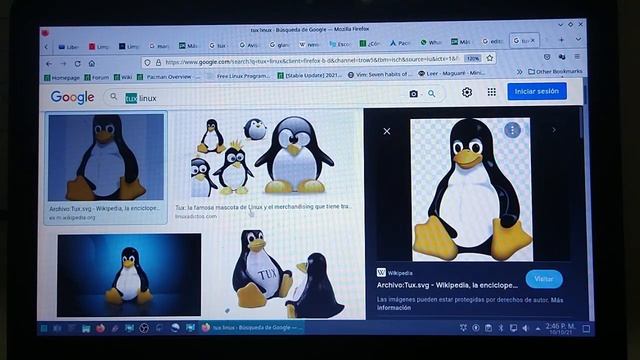This screenshot has width=640, height=360.
Task: Open the notifications tray icon
Action: 463,327
